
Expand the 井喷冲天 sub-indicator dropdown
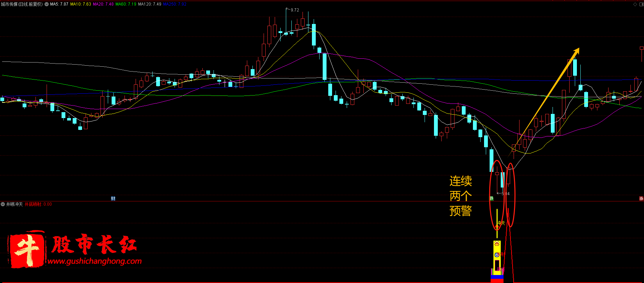click(3, 204)
